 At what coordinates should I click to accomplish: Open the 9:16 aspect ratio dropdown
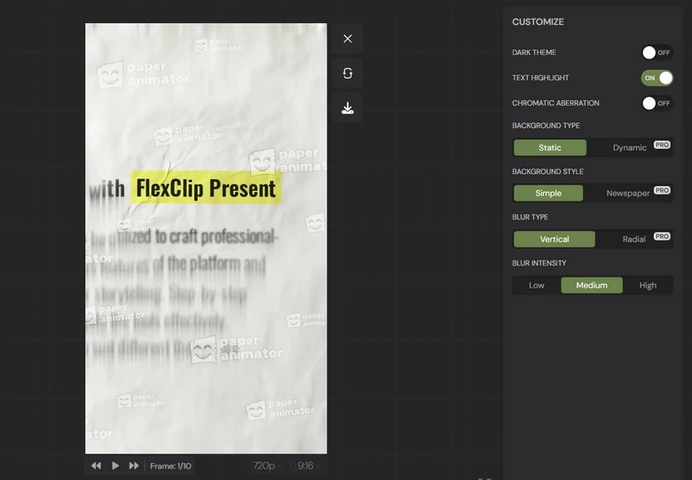(x=305, y=466)
